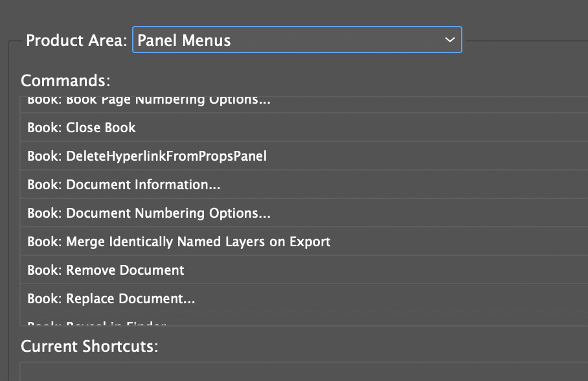Screen dimensions: 588x381
Task: Click the 'Commands:' heading label
Action: [x=65, y=81]
